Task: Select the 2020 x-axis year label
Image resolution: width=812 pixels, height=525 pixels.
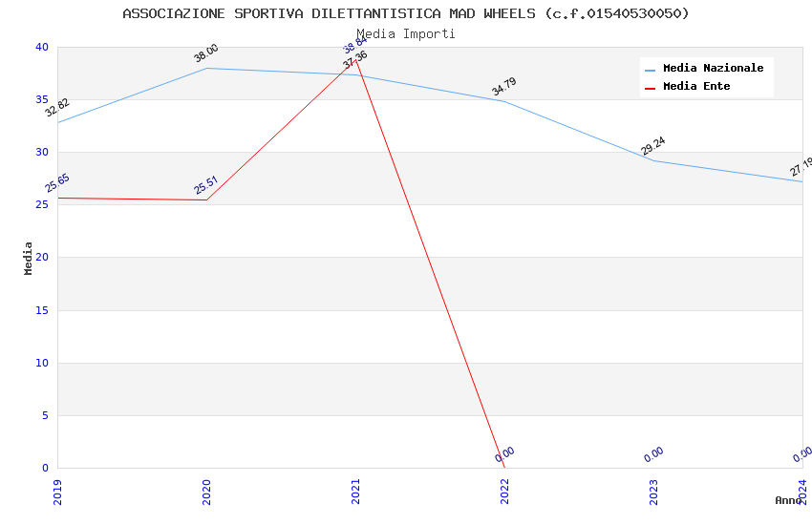Action: [206, 492]
